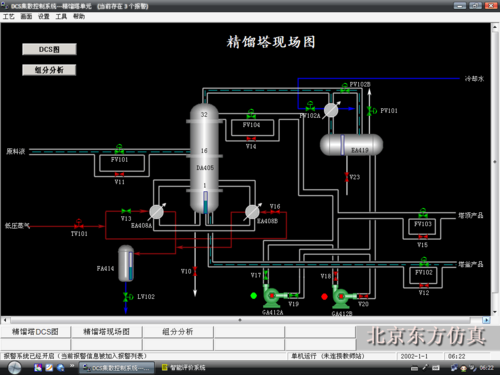Select valve V20 at GA412B outlet
This screenshot has width=500, height=375.
(363, 296)
